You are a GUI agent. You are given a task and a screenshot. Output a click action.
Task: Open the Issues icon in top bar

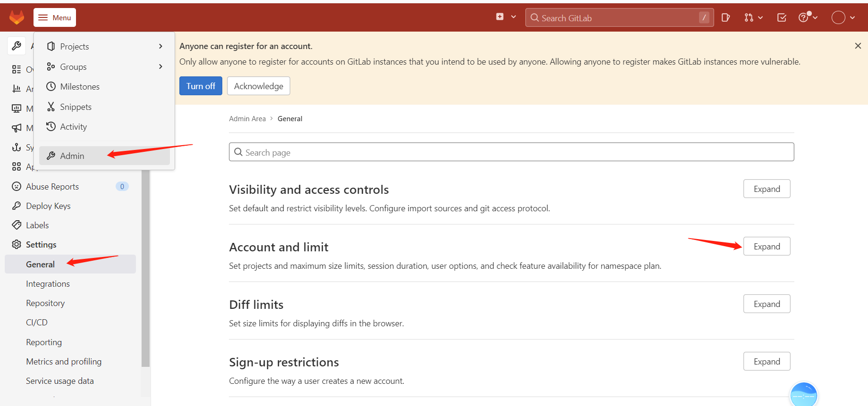(x=726, y=17)
